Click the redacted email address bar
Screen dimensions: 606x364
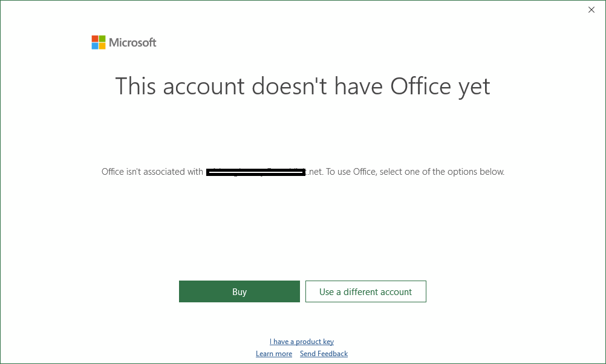coord(255,173)
